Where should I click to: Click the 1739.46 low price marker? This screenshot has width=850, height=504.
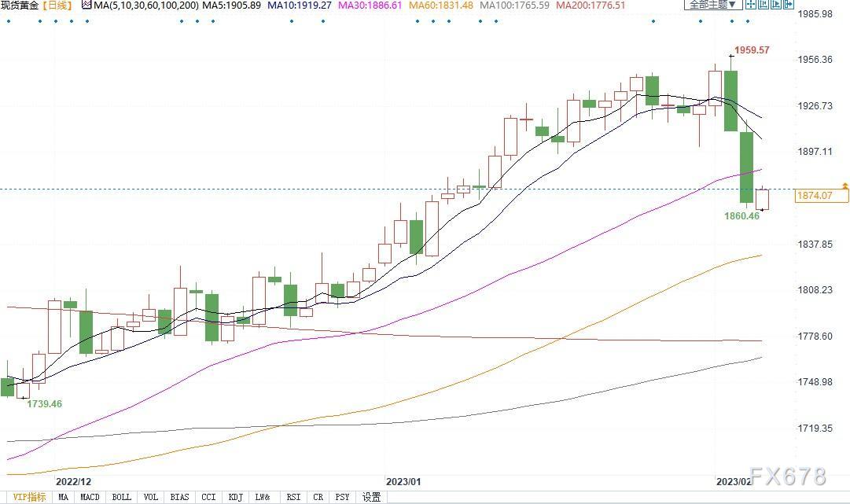pos(44,403)
